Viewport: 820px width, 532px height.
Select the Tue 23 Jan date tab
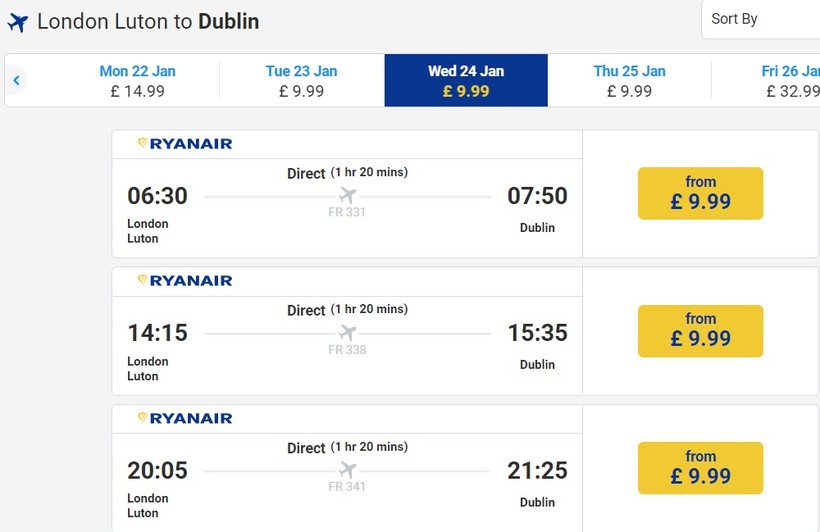tap(301, 81)
